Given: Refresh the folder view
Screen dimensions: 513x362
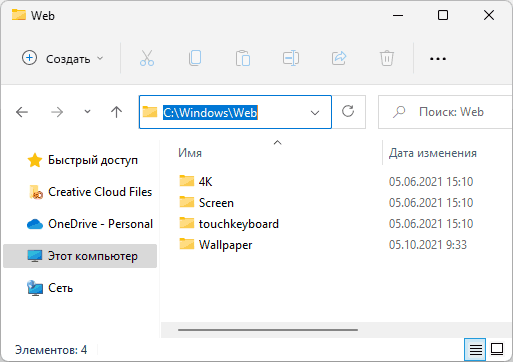Looking at the screenshot, I should [348, 111].
